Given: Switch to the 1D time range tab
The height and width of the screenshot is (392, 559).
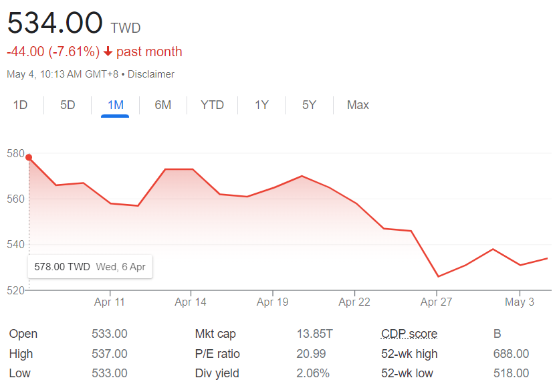Looking at the screenshot, I should pos(20,105).
